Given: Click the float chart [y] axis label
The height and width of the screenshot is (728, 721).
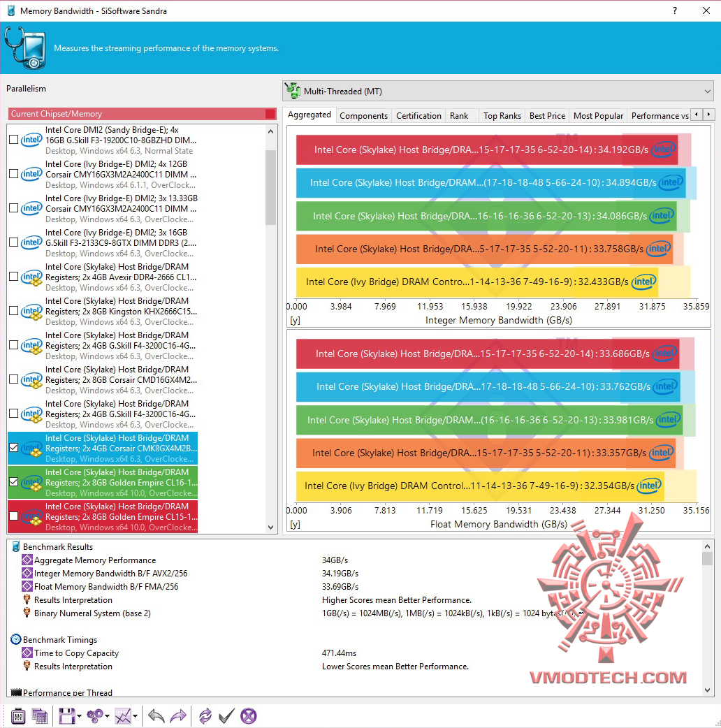Looking at the screenshot, I should pos(295,524).
